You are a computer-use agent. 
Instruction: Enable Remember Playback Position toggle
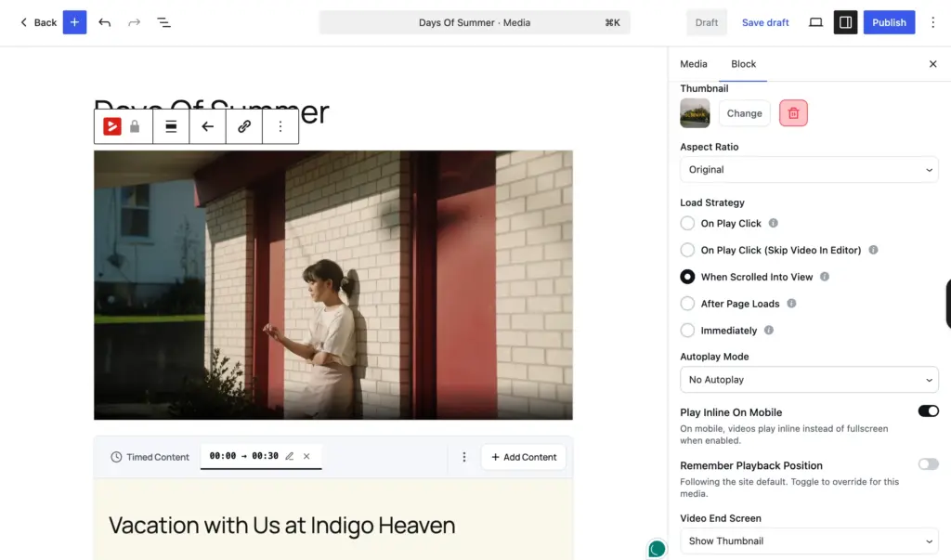tap(928, 464)
